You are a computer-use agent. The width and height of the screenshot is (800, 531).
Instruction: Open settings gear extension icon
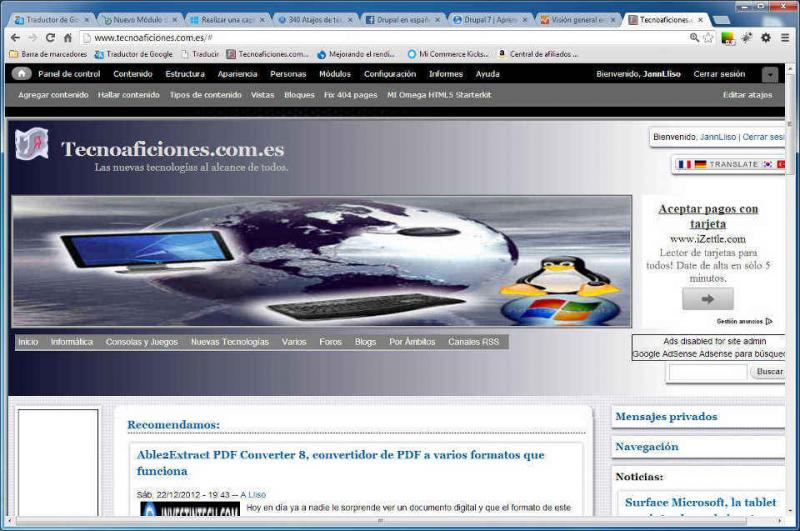pyautogui.click(x=766, y=38)
